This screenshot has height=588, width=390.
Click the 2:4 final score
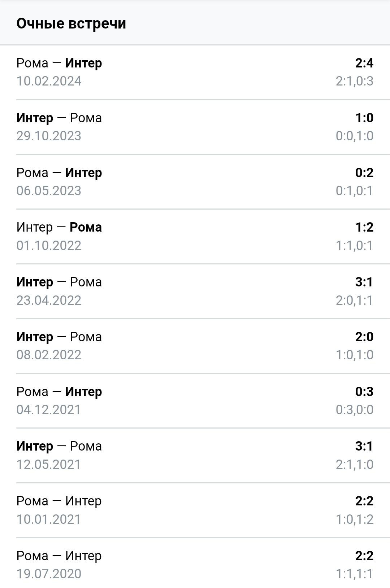tap(364, 63)
